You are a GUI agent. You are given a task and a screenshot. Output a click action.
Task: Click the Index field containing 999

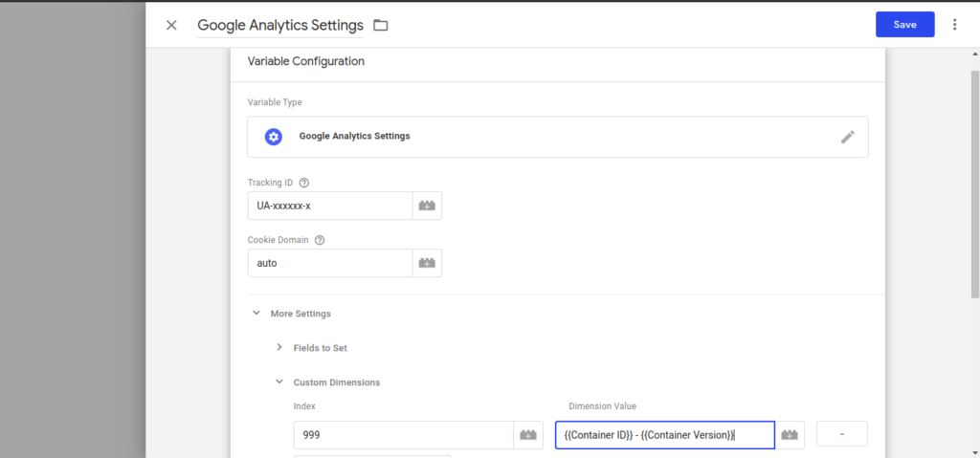tap(404, 435)
